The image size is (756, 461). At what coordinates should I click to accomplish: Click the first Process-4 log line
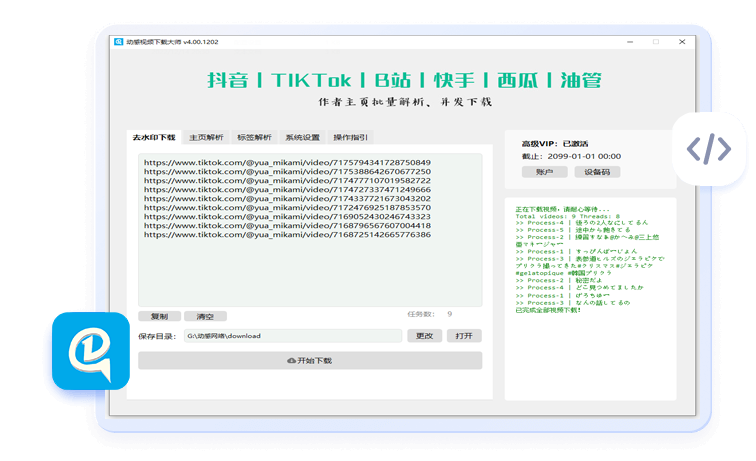coord(581,223)
